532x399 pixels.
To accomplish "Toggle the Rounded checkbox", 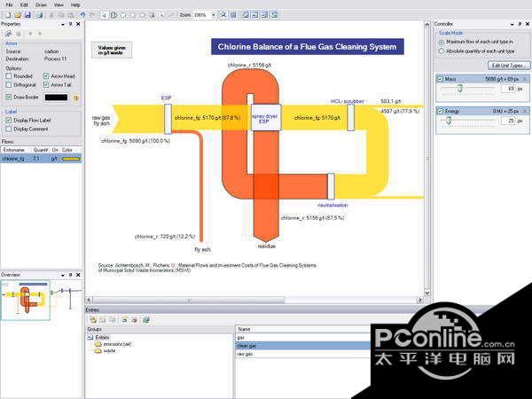I will tap(9, 76).
